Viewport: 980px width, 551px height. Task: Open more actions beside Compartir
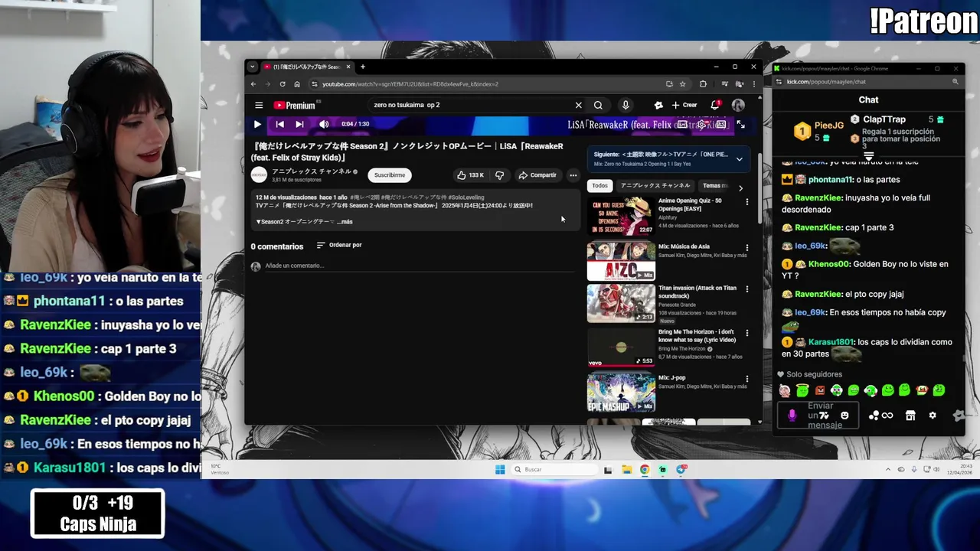pos(573,175)
